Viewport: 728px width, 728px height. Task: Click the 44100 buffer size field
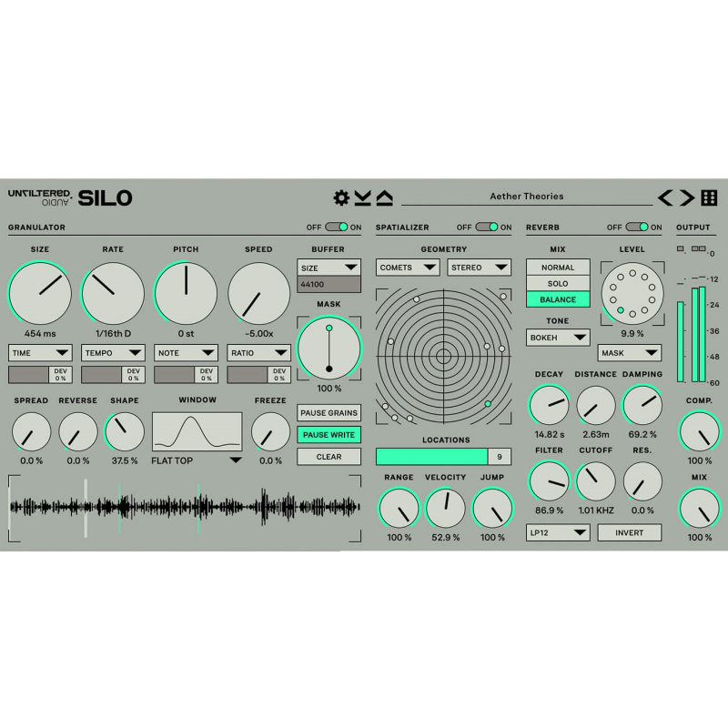[329, 284]
